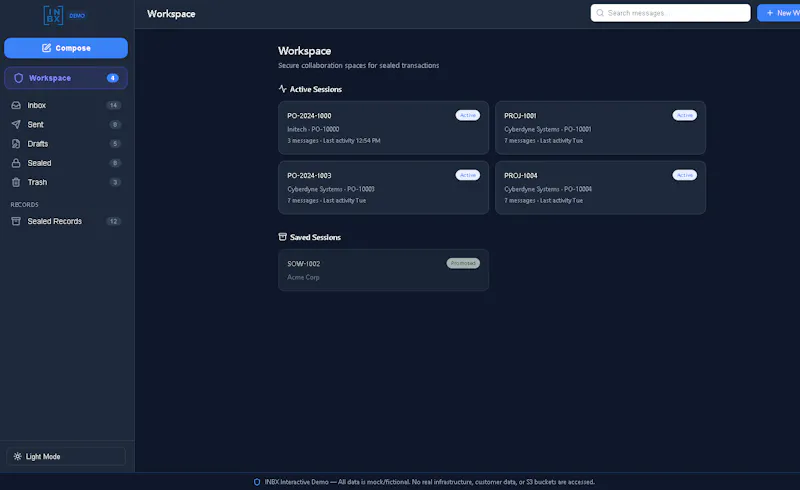Open the PO-2024-1003 session card
The image size is (800, 490).
pyautogui.click(x=383, y=187)
